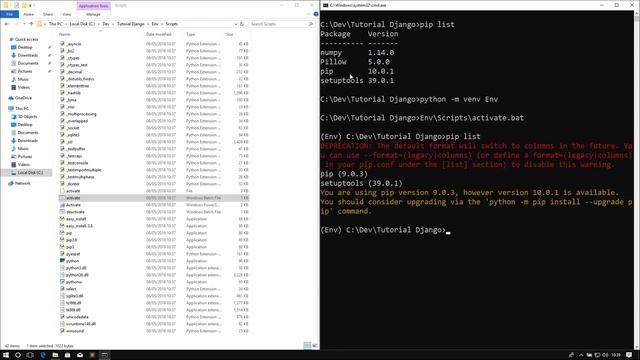
Task: Select OneDrive in the navigation pane
Action: tap(23, 98)
